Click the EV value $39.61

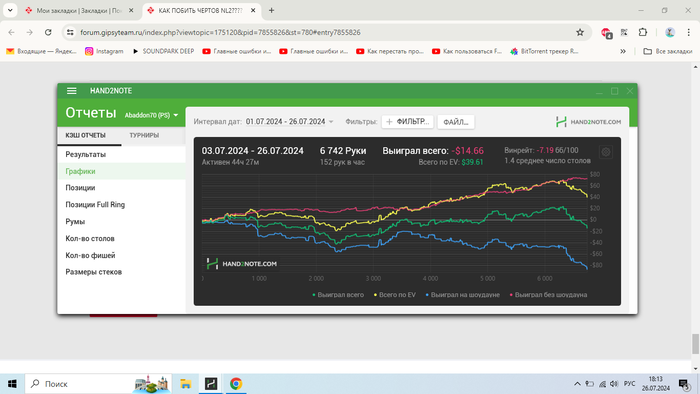click(x=472, y=162)
